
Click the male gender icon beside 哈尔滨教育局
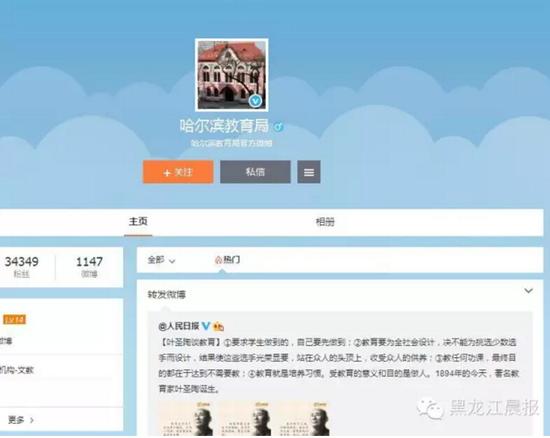click(279, 127)
